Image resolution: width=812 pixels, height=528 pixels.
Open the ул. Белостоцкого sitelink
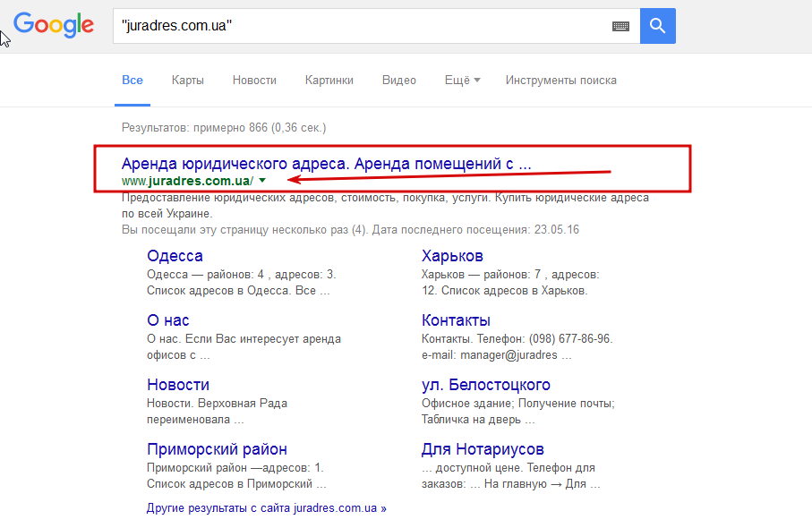[x=485, y=385]
